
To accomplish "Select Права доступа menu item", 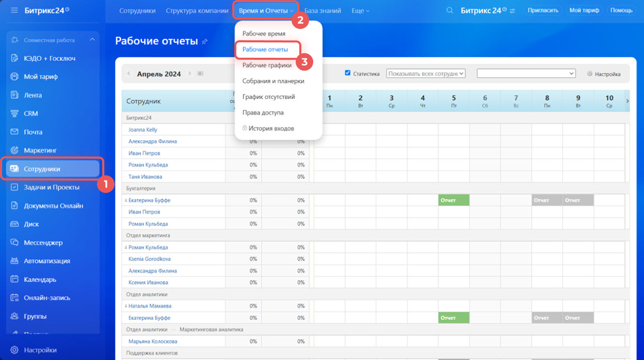I will pyautogui.click(x=263, y=112).
